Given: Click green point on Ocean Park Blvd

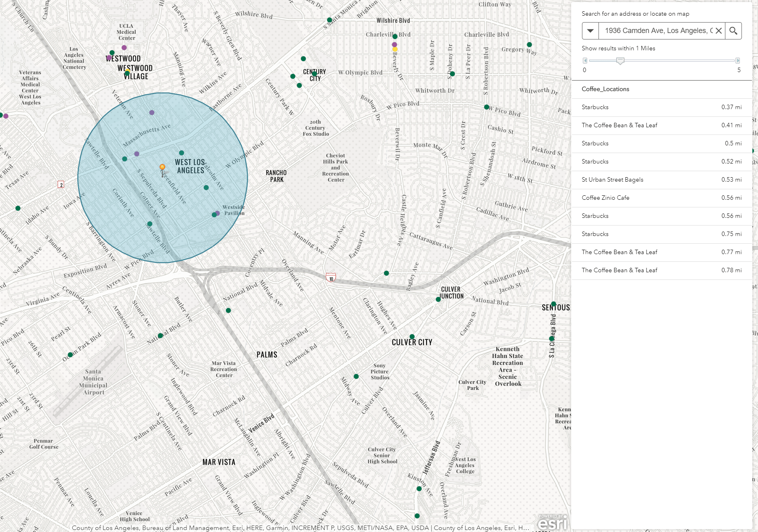Looking at the screenshot, I should click(70, 355).
